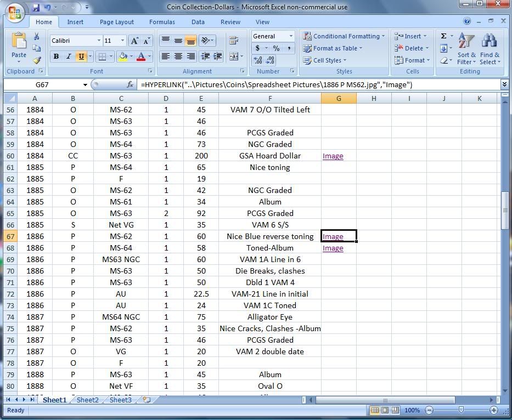This screenshot has height=420, width=512.
Task: Center the cell text horizontally
Action: tap(178, 56)
